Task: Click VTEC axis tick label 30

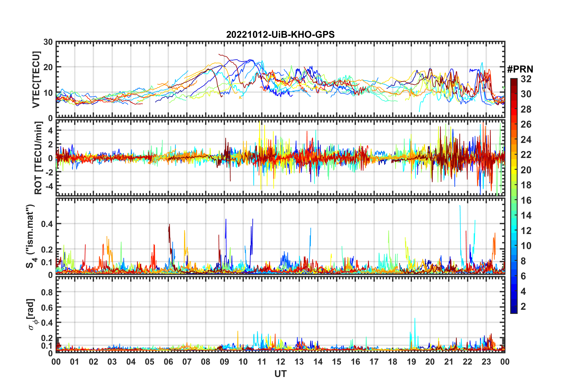Action: pyautogui.click(x=48, y=42)
